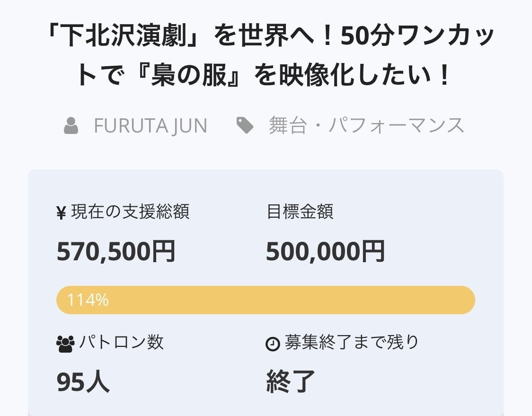
Task: Click the 570,500円 total amount
Action: click(116, 251)
